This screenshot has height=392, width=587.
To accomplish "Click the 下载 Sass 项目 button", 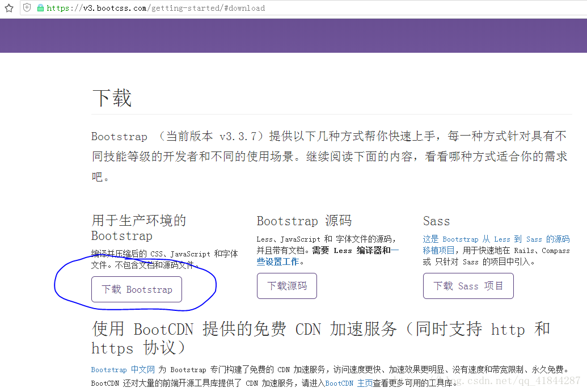I will tap(468, 286).
